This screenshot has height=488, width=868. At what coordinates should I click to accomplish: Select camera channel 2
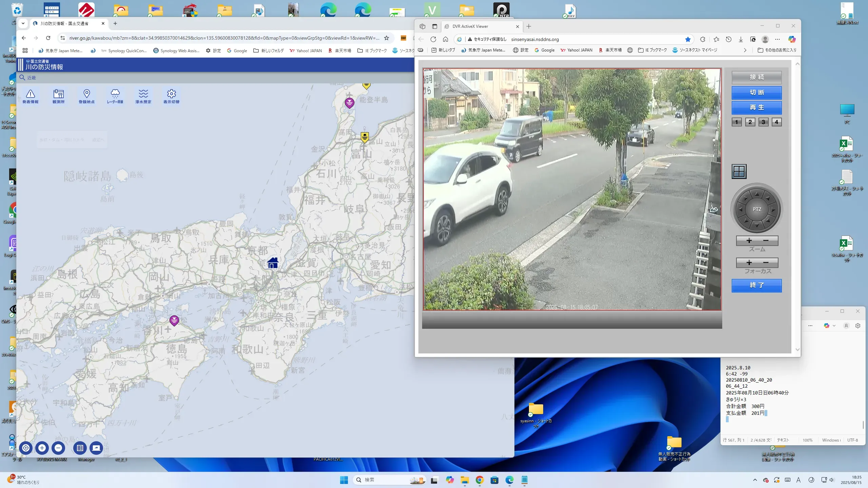750,122
